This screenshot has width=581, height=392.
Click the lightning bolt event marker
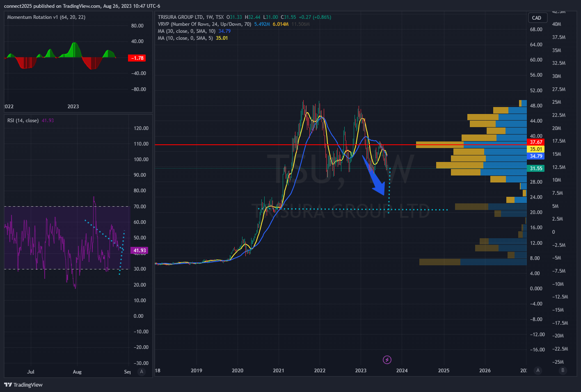click(x=387, y=360)
